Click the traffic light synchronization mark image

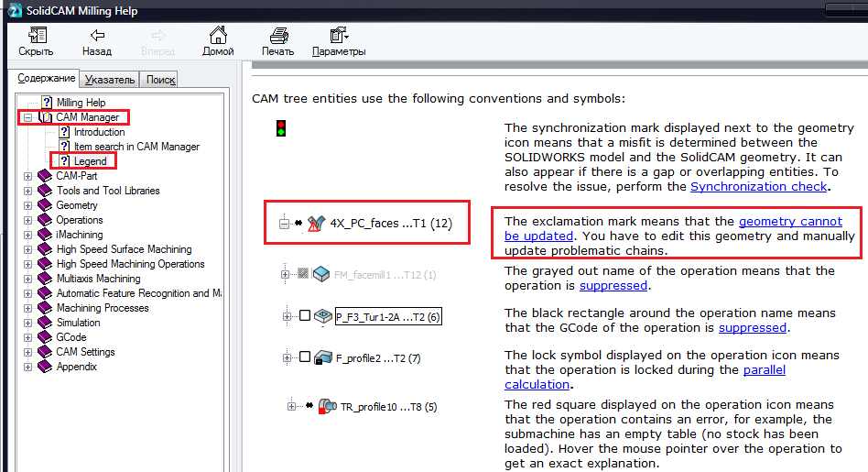281,128
